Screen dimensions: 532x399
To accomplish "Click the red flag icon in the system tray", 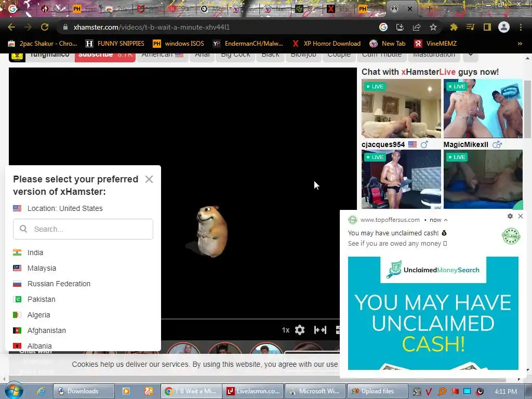I will 455,392.
